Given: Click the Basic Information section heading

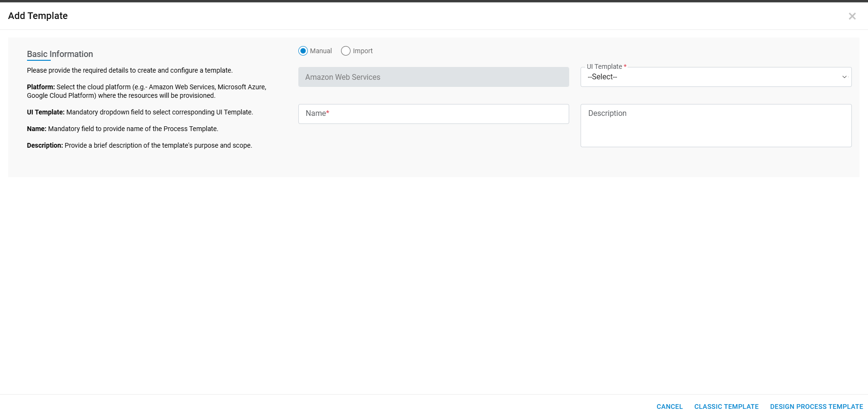Looking at the screenshot, I should click(x=60, y=54).
